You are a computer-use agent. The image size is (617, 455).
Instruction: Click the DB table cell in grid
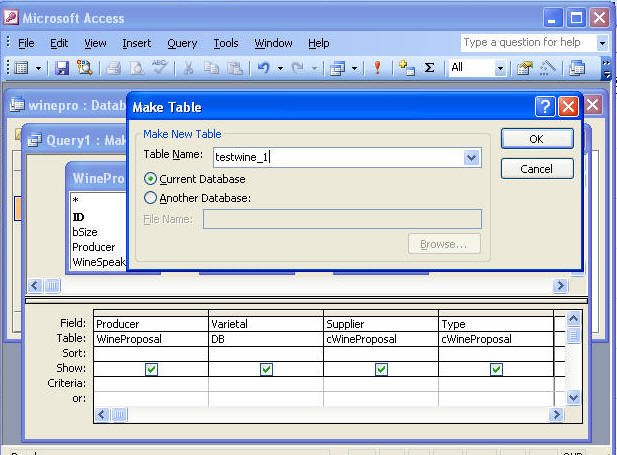click(266, 339)
